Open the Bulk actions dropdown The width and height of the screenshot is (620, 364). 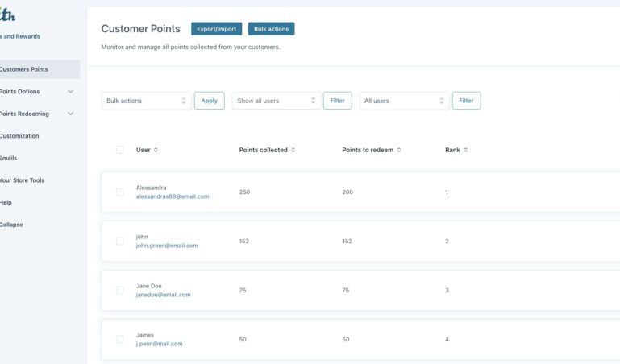tap(146, 101)
